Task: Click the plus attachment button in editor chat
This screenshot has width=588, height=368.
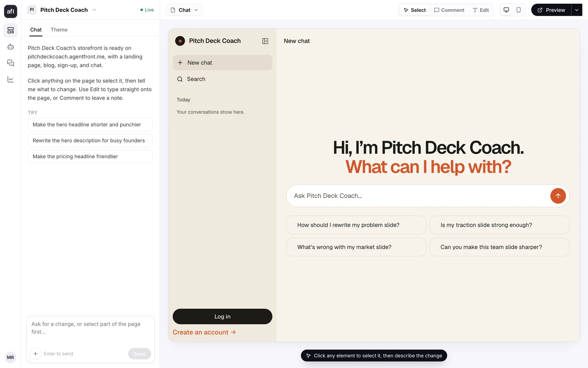Action: coord(35,354)
